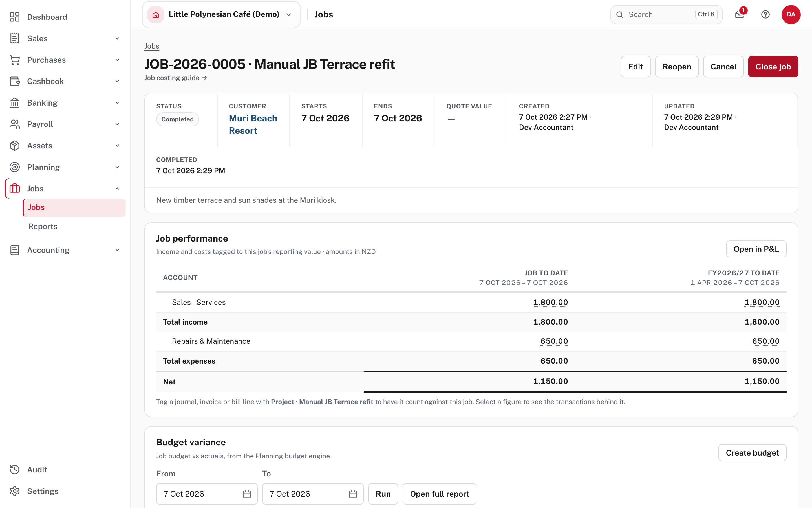The width and height of the screenshot is (812, 508).
Task: Click the From date field
Action: pyautogui.click(x=207, y=494)
